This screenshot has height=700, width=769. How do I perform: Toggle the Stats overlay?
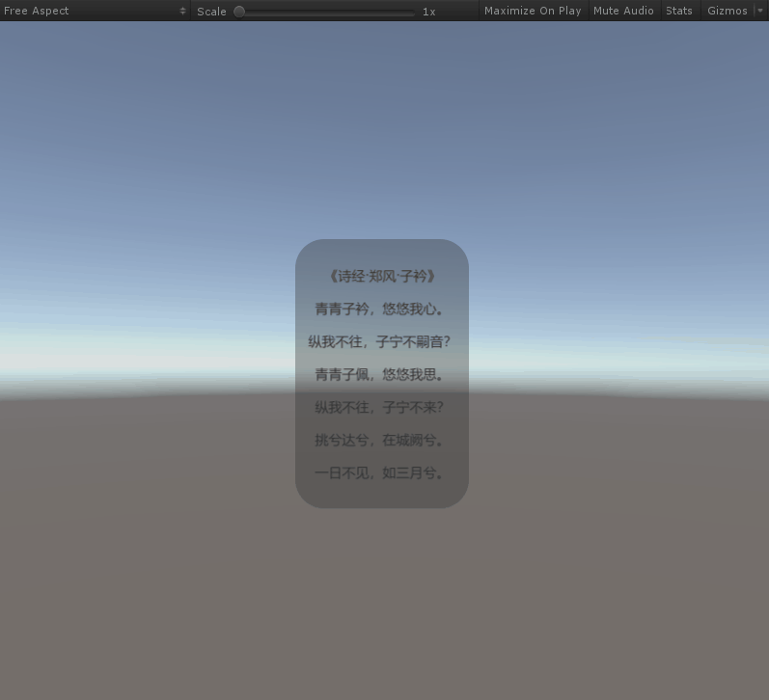point(678,11)
